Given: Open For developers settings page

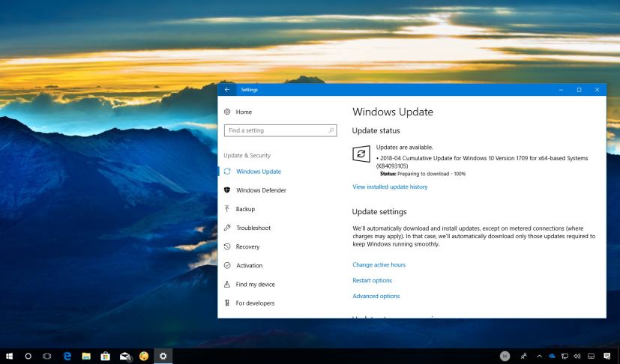Looking at the screenshot, I should click(x=255, y=303).
